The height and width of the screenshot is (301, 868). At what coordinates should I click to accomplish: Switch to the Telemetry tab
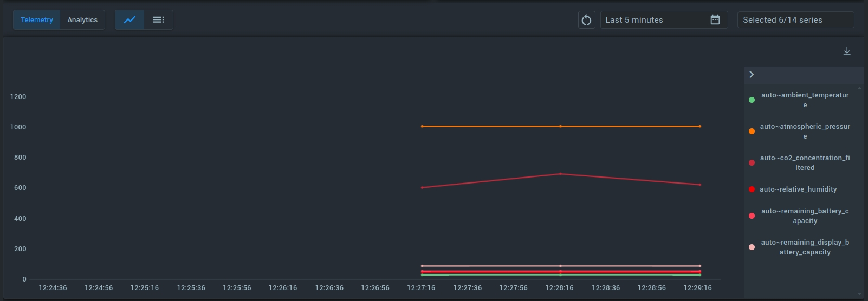[x=37, y=20]
